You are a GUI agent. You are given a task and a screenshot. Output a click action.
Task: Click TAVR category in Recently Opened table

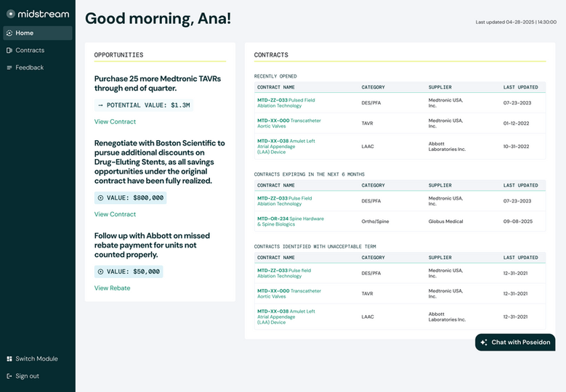(x=367, y=123)
